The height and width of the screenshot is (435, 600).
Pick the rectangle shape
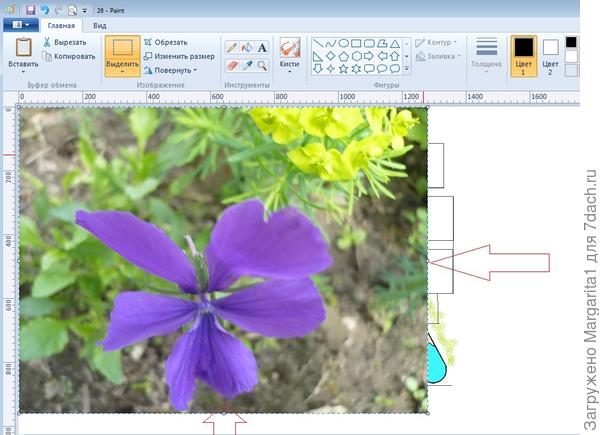pyautogui.click(x=356, y=43)
